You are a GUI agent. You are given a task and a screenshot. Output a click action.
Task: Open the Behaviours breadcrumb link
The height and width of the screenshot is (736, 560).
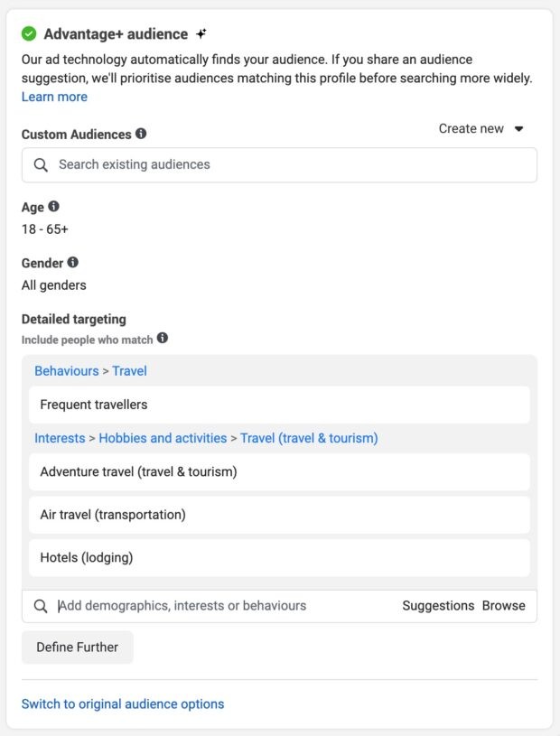pos(67,371)
